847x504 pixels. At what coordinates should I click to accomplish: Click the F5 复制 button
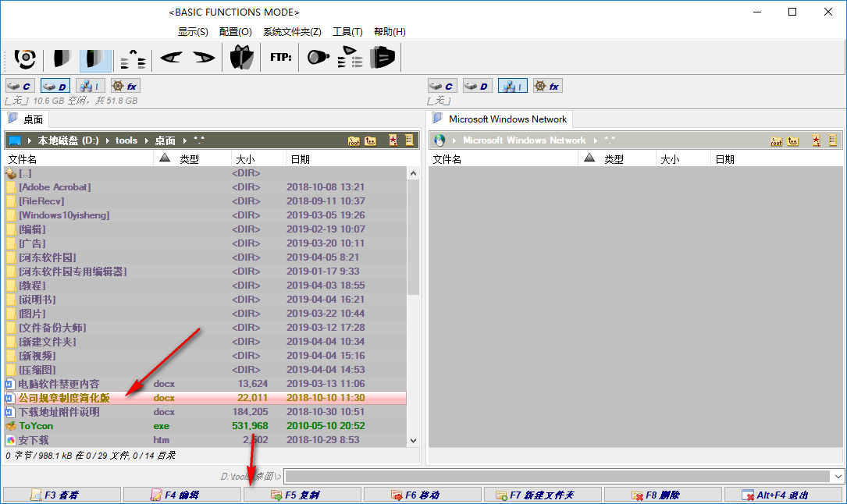click(x=303, y=495)
